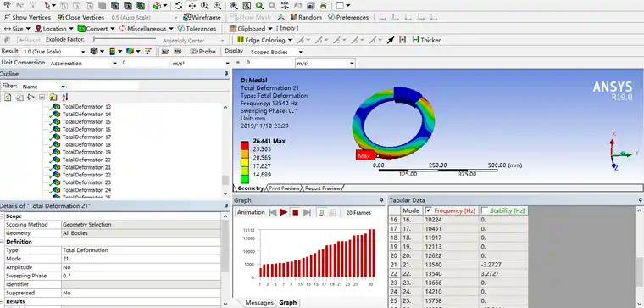The image size is (644, 308).
Task: Click Random colors button
Action: coord(307,17)
